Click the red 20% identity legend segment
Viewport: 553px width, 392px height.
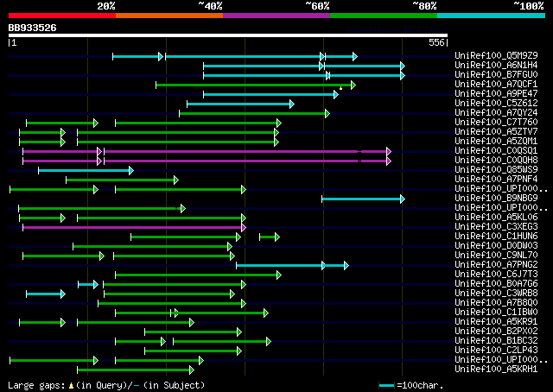[62, 16]
